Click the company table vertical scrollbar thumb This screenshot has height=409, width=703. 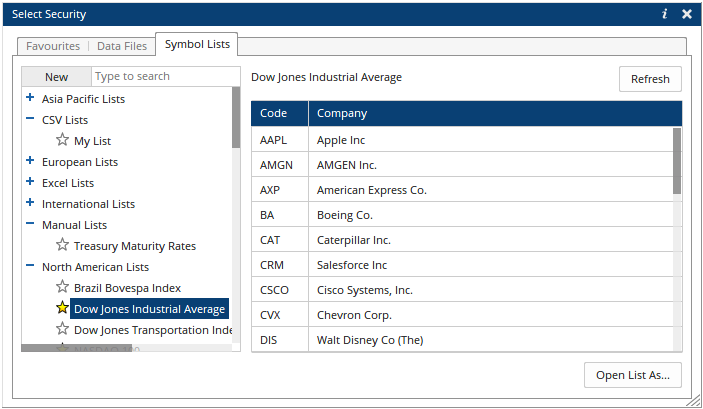click(677, 161)
